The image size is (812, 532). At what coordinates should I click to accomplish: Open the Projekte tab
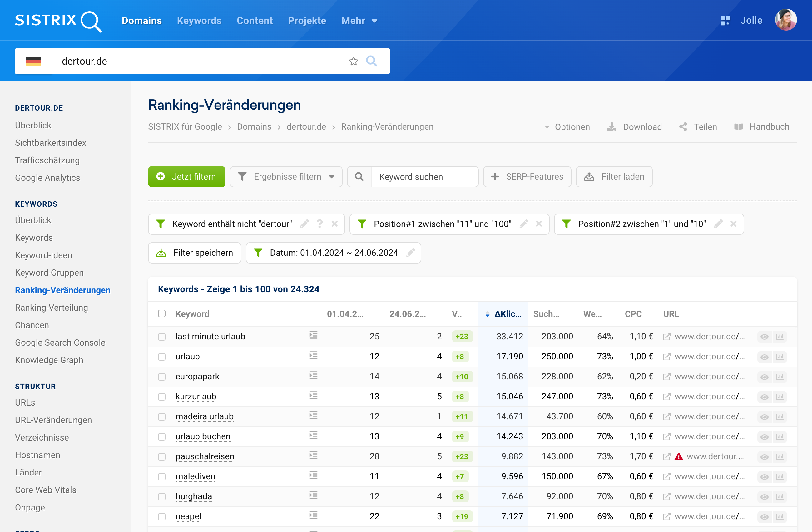307,21
